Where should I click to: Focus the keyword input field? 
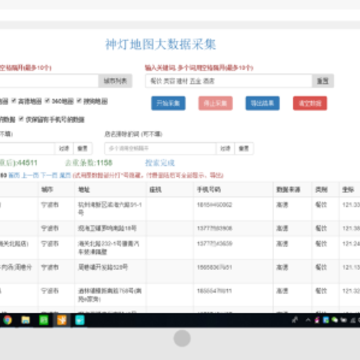(229, 81)
